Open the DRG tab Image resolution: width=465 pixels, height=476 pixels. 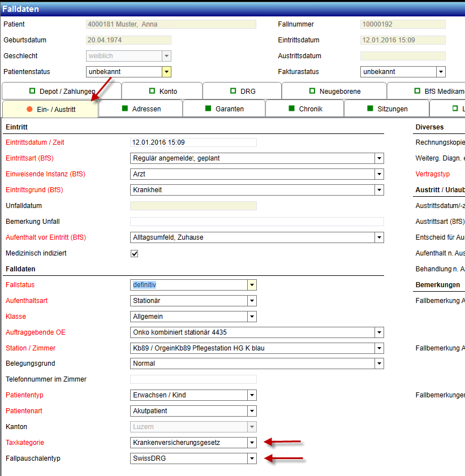pyautogui.click(x=242, y=91)
